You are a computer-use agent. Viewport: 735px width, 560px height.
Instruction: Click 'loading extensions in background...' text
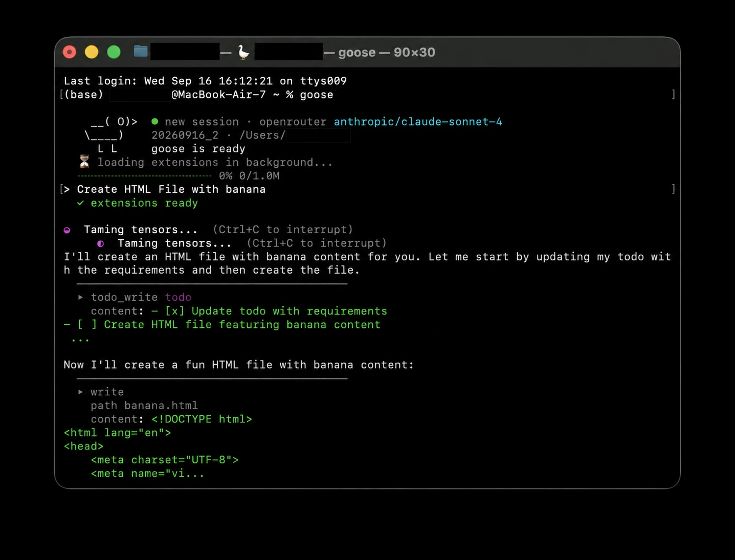(x=215, y=162)
